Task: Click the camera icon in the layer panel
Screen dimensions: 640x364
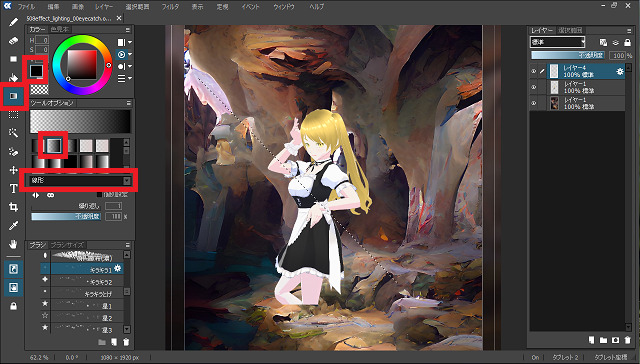Action: pyautogui.click(x=616, y=340)
